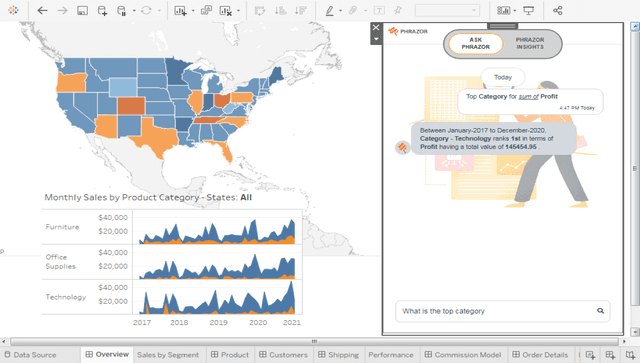The height and width of the screenshot is (363, 640).
Task: Open the Customers sheet tab
Action: pos(283,355)
